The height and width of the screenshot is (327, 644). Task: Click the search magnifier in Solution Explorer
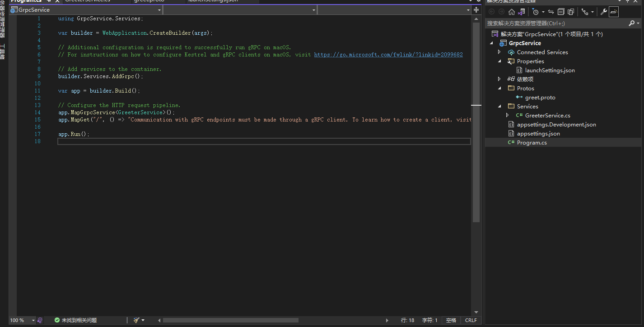coord(631,23)
